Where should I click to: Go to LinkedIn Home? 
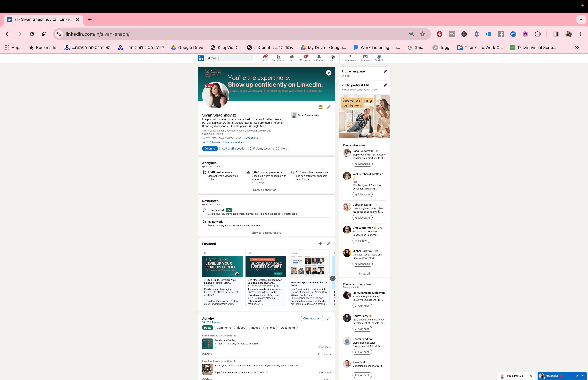tap(265, 58)
